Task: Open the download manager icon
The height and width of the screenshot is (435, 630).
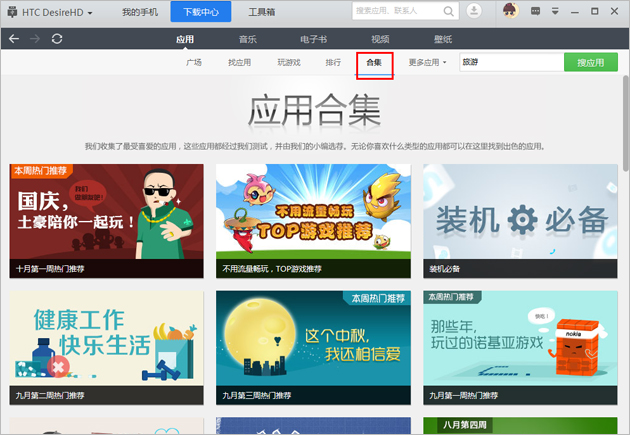Action: [474, 11]
